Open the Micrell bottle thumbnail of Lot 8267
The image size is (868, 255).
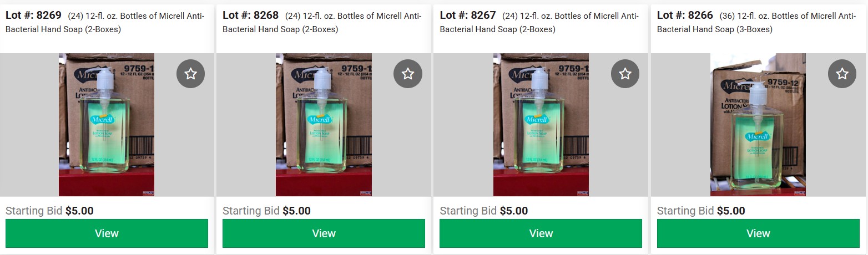click(541, 125)
